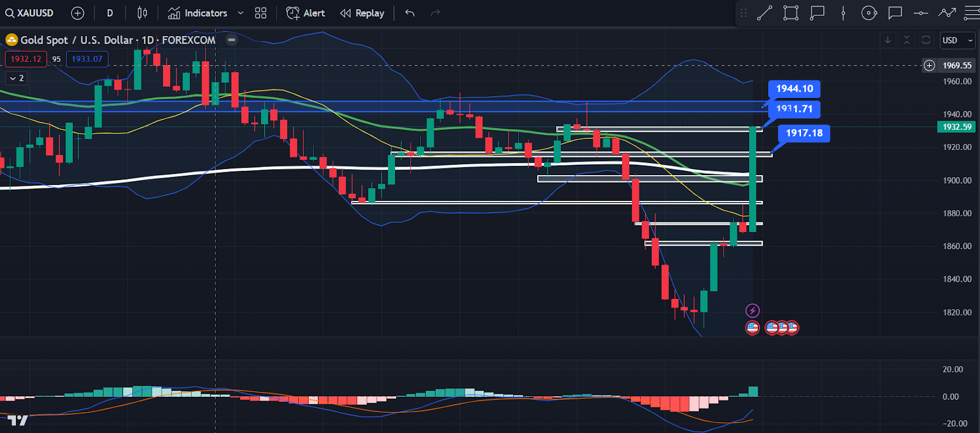Click the -20.00 indicator scale label
The image size is (980, 433).
955,423
